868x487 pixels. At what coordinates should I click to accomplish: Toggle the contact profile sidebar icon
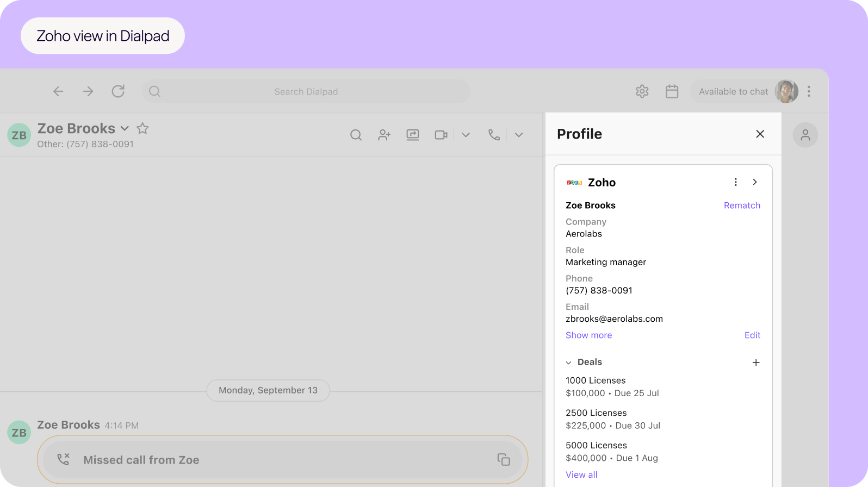pyautogui.click(x=805, y=135)
